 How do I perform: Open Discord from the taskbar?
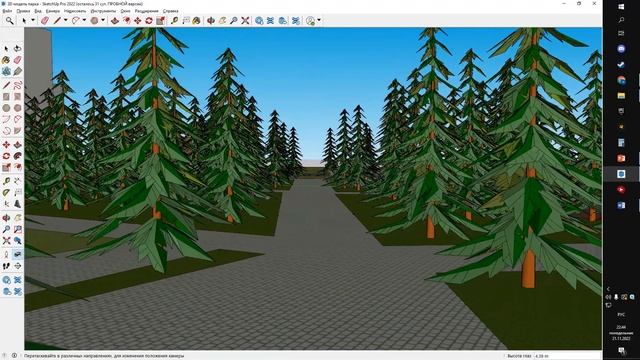point(621,49)
